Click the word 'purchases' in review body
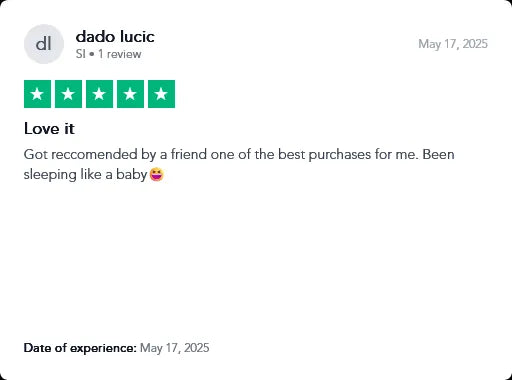Image resolution: width=512 pixels, height=380 pixels. 340,155
